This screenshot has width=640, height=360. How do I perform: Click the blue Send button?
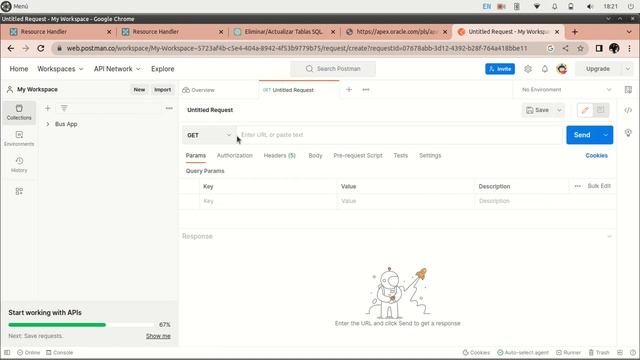point(582,135)
